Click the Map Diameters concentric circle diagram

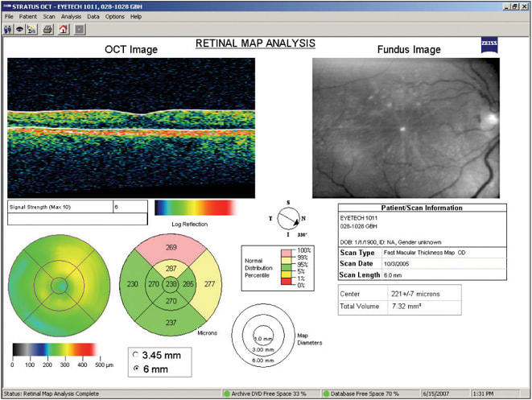[263, 335]
